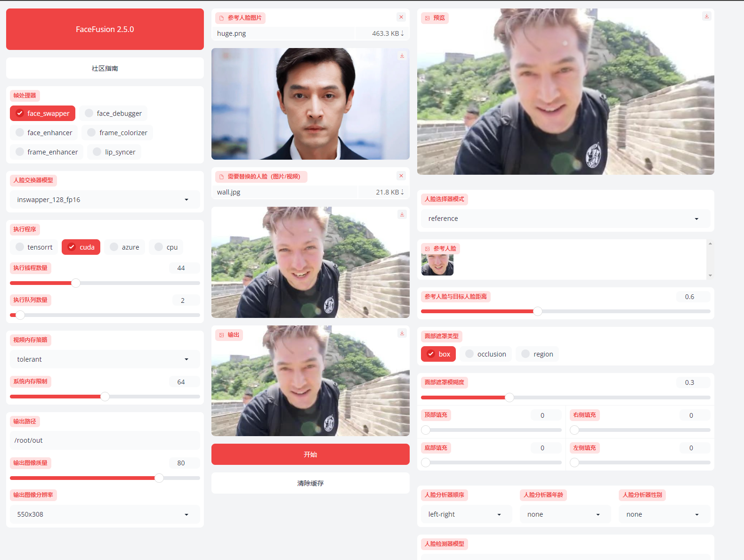Enable the cpu execution provider

coord(166,247)
